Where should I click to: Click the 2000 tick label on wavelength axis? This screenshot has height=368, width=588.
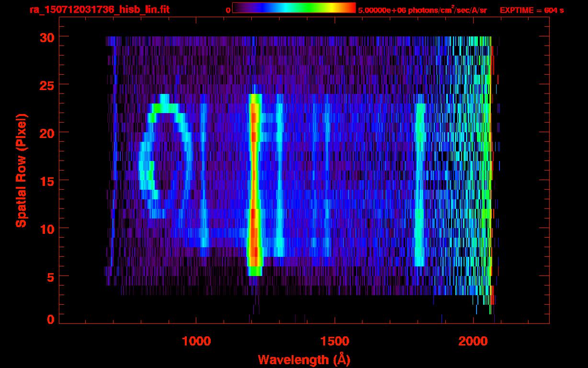(x=473, y=341)
